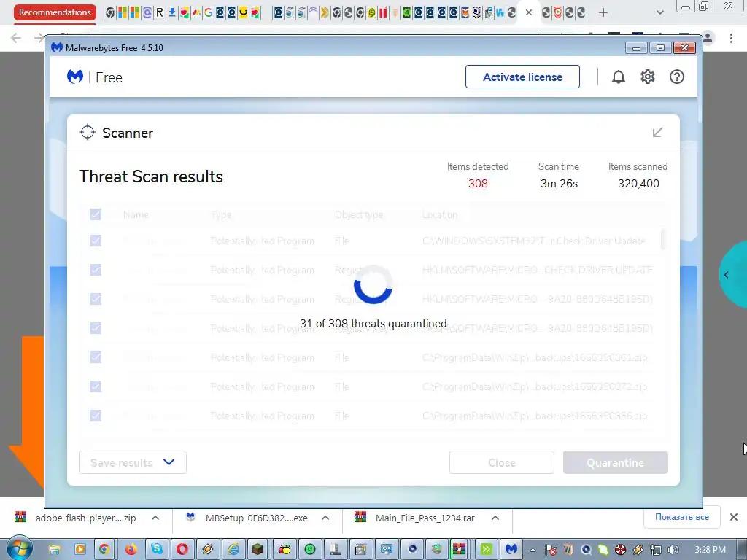Image resolution: width=747 pixels, height=560 pixels.
Task: Toggle the select-all checkbox in the table header
Action: pos(96,214)
